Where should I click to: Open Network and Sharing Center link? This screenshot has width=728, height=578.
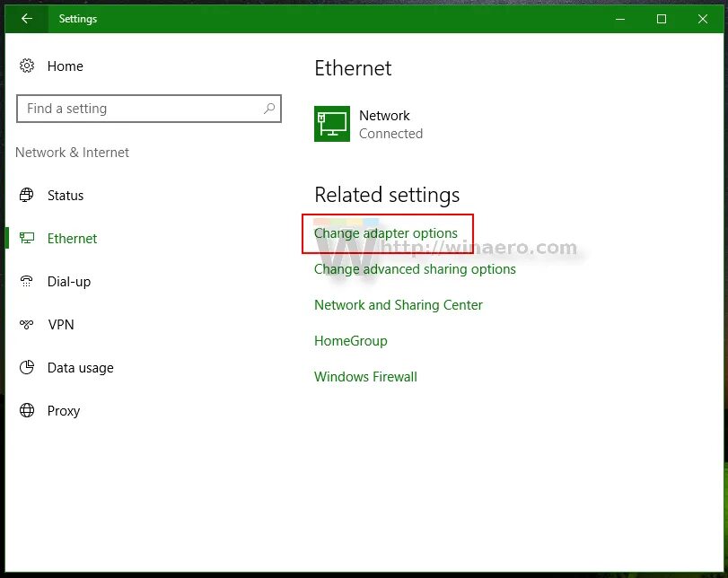coord(399,305)
